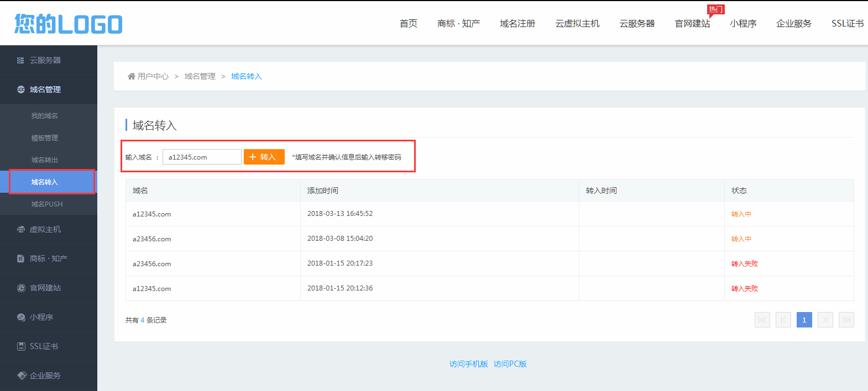The width and height of the screenshot is (868, 391).
Task: Click the 虚拟主机 sidebar icon
Action: click(x=21, y=229)
